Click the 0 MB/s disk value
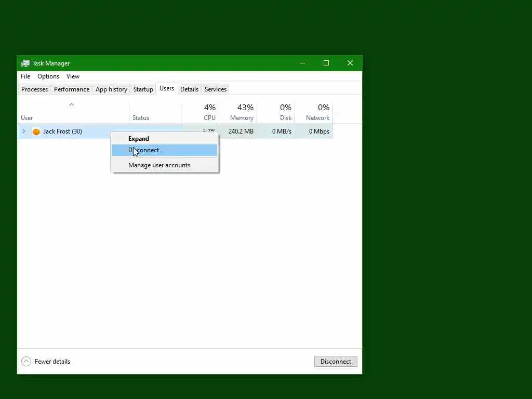Image resolution: width=532 pixels, height=399 pixels. [x=282, y=131]
